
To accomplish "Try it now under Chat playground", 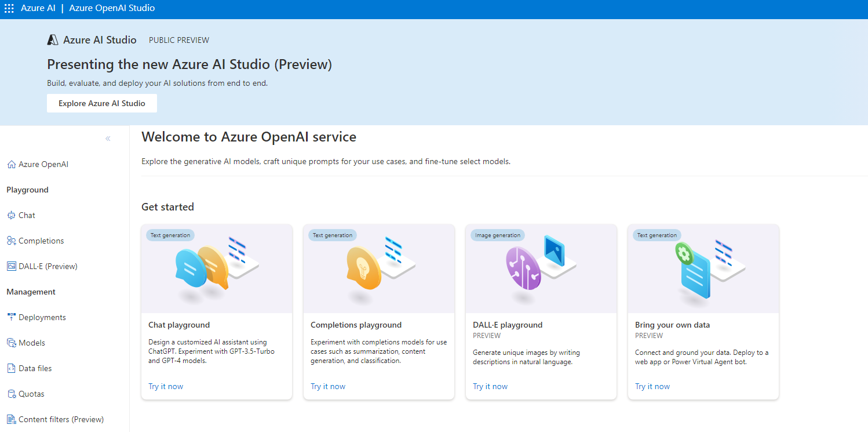I will point(166,386).
